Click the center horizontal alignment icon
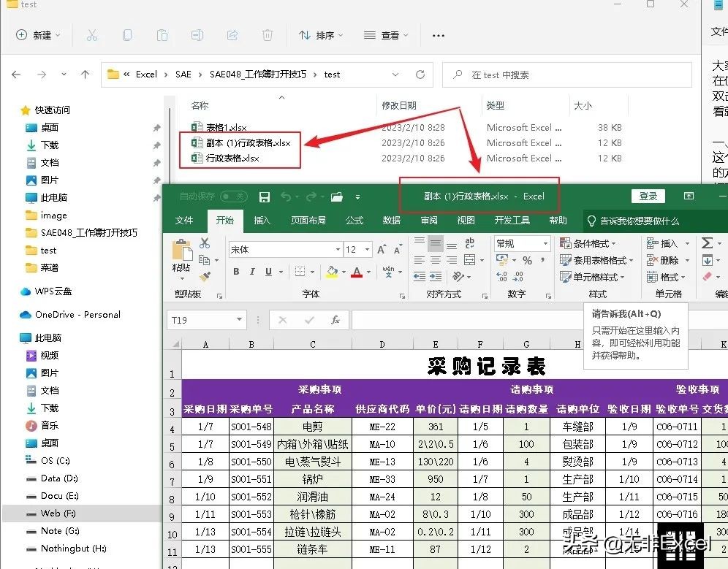 coord(436,260)
